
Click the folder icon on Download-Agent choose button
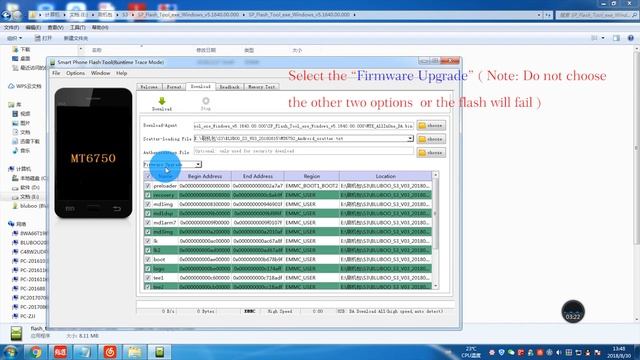(x=422, y=126)
